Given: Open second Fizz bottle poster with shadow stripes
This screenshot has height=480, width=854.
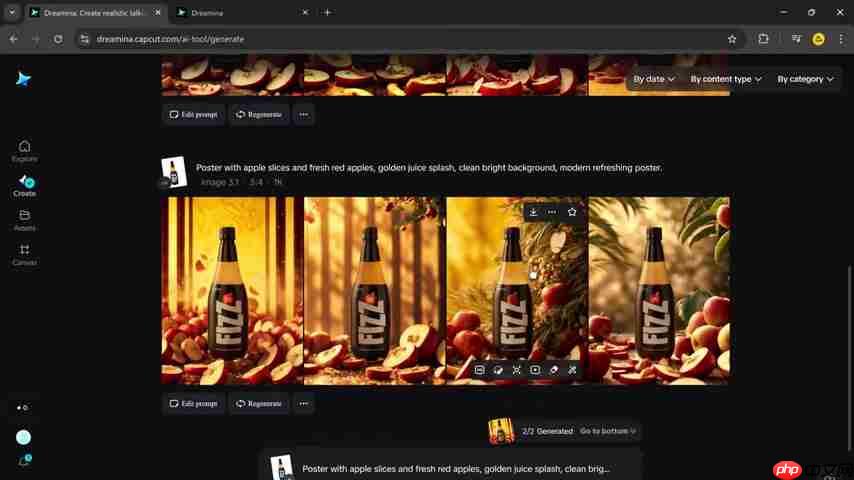Looking at the screenshot, I should click(x=374, y=291).
